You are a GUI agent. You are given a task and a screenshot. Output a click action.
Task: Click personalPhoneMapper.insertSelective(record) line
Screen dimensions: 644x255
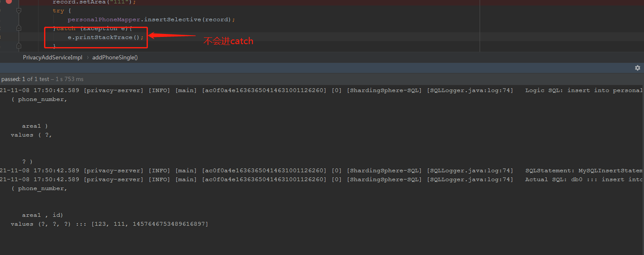click(151, 20)
